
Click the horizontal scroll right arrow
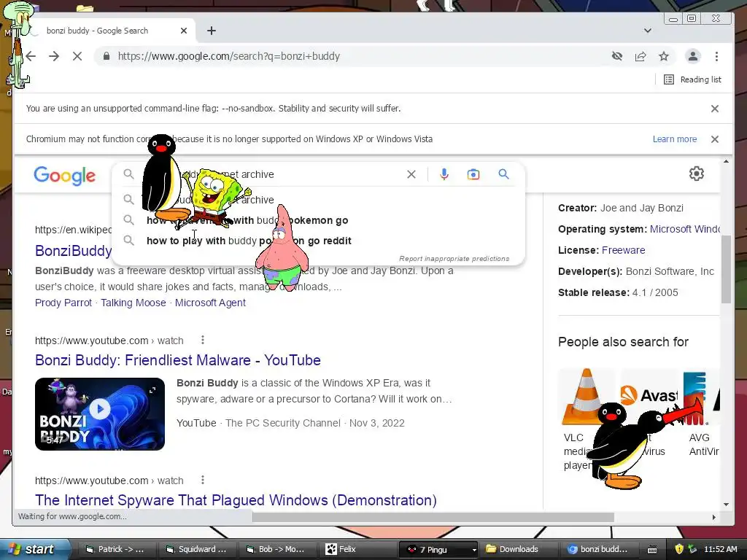tap(713, 517)
